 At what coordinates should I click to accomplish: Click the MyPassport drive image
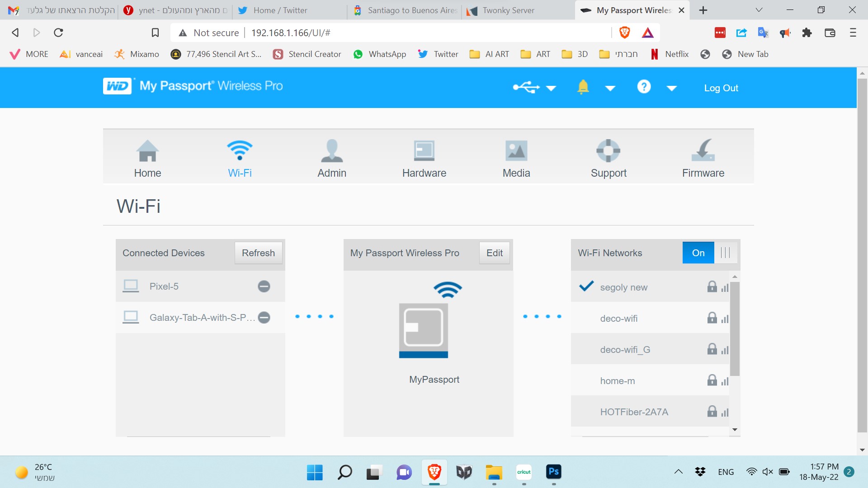(x=424, y=331)
